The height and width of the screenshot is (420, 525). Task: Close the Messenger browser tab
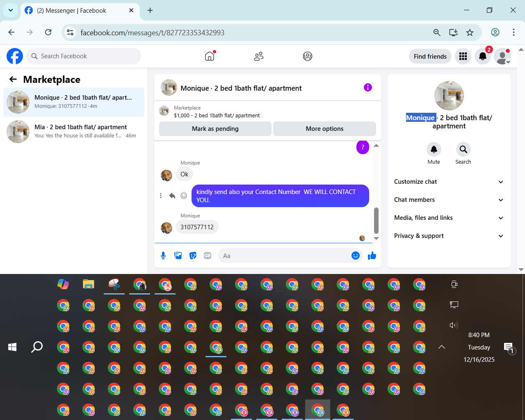[x=131, y=11]
